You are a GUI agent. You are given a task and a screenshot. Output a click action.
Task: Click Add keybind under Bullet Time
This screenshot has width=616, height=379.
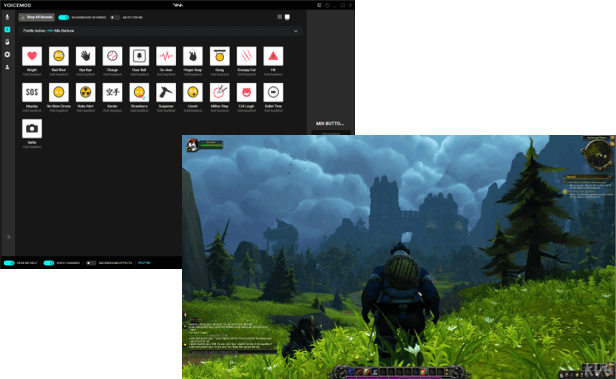(x=273, y=110)
